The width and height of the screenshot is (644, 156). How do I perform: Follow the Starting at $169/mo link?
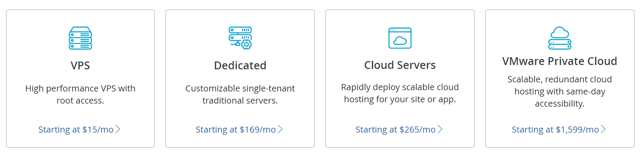tap(239, 130)
